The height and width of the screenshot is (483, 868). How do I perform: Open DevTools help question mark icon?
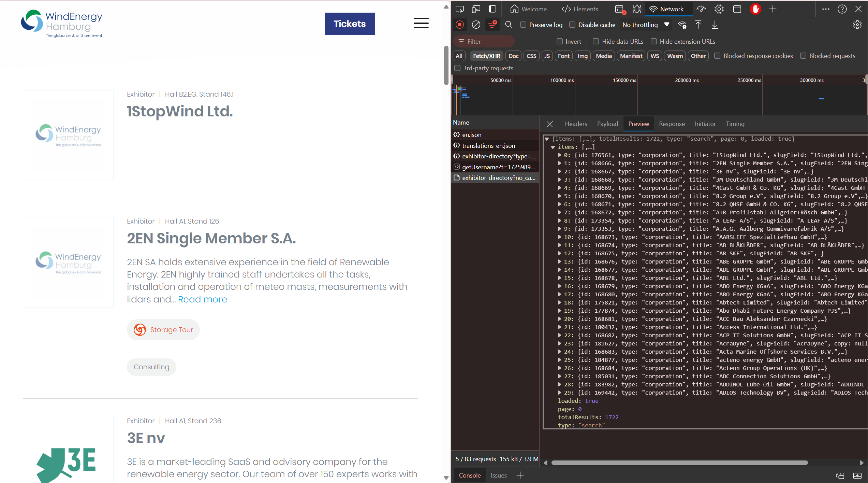[x=842, y=9]
